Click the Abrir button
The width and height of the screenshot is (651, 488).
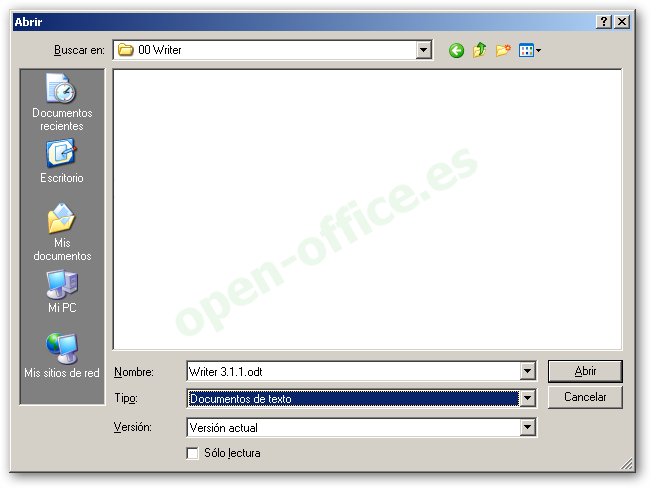(585, 371)
